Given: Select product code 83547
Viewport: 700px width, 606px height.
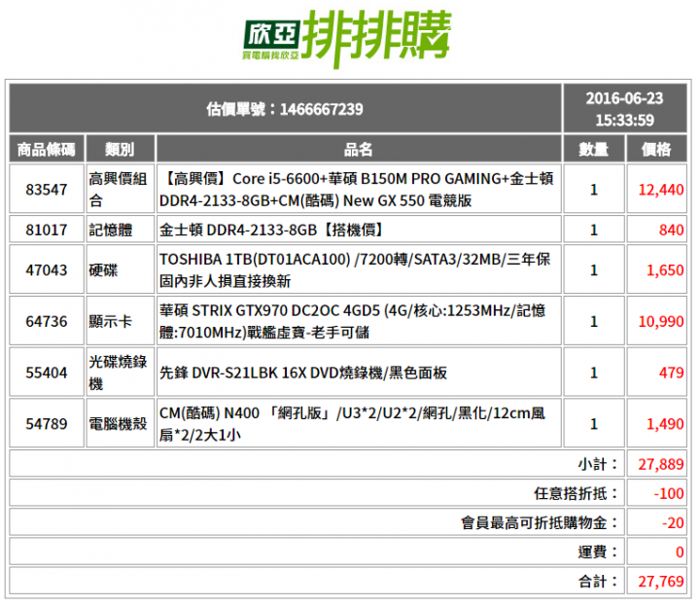Looking at the screenshot, I should 47,190.
